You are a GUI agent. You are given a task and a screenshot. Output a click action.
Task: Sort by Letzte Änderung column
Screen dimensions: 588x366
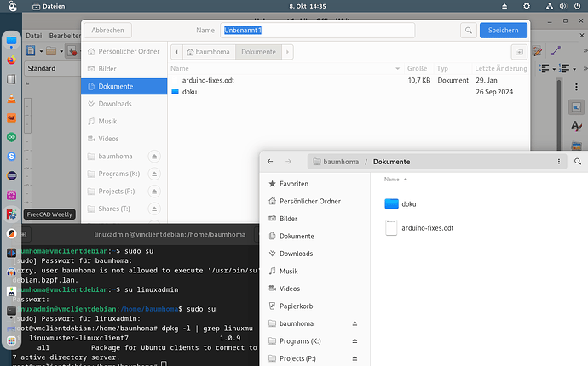tap(500, 69)
